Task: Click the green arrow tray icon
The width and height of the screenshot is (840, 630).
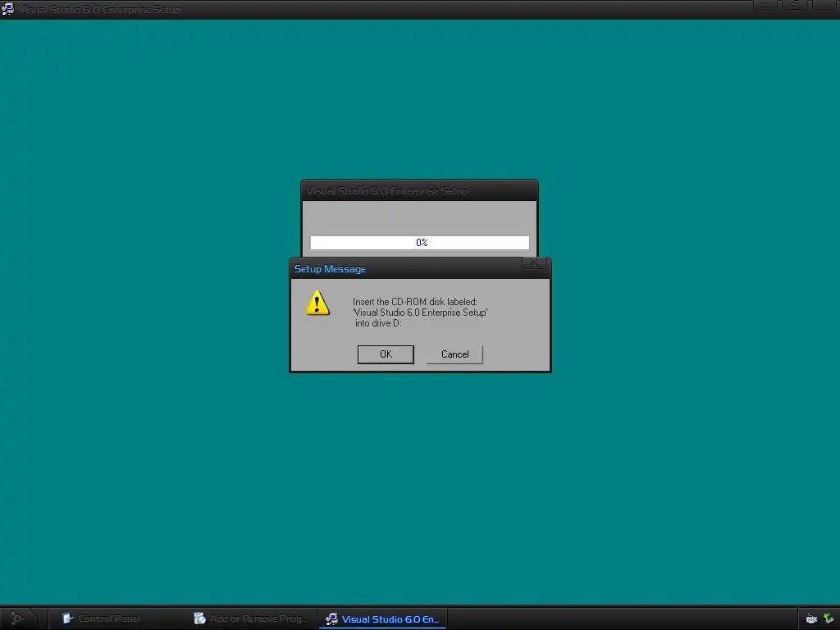Action: tap(829, 619)
